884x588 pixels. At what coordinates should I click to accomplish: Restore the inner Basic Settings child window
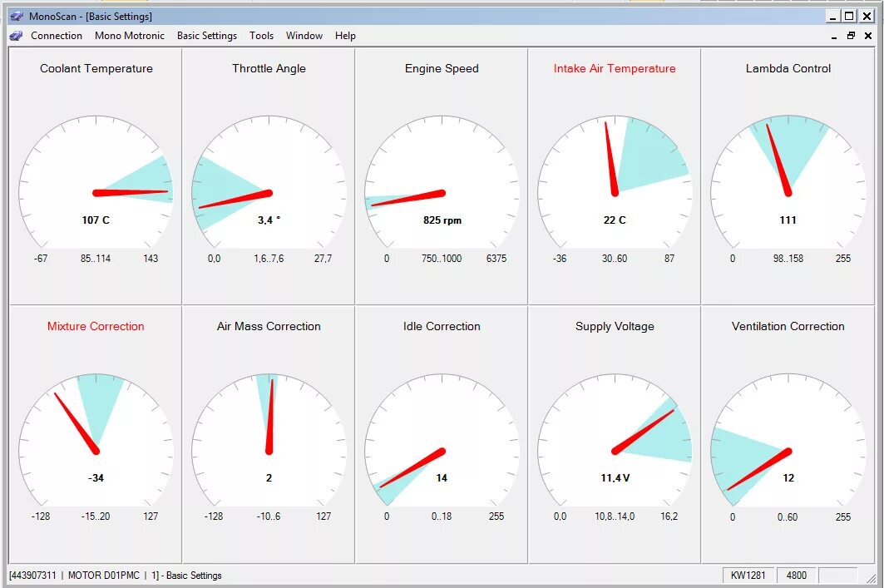click(x=852, y=36)
